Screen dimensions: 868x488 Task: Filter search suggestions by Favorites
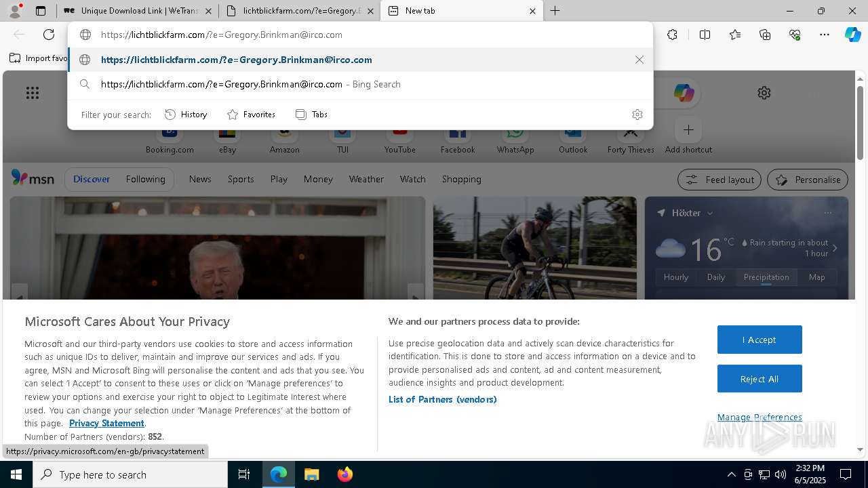(251, 115)
